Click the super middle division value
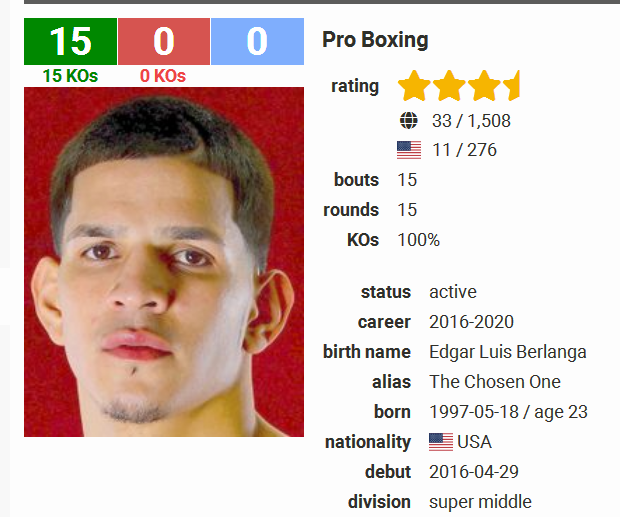 tap(480, 502)
